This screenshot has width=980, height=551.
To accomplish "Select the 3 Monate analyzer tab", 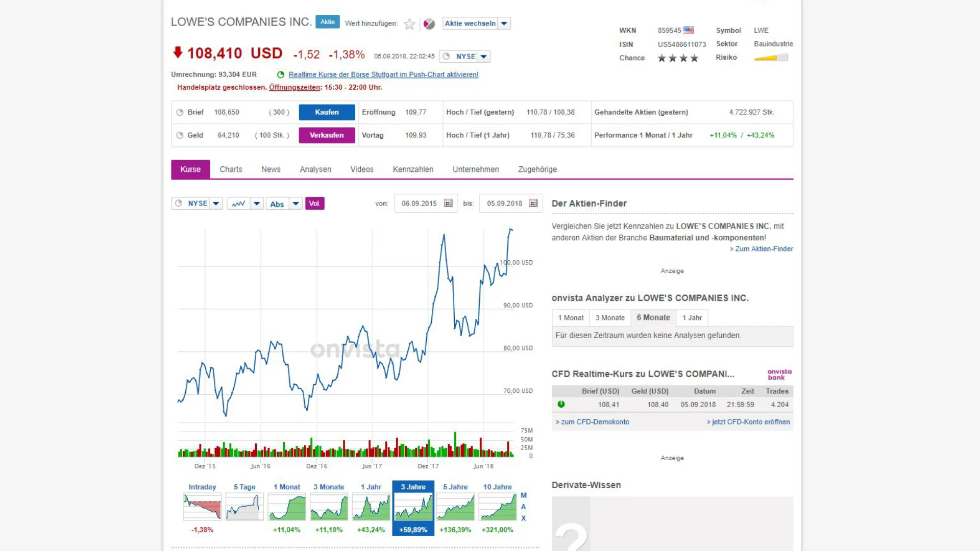I will pyautogui.click(x=610, y=318).
